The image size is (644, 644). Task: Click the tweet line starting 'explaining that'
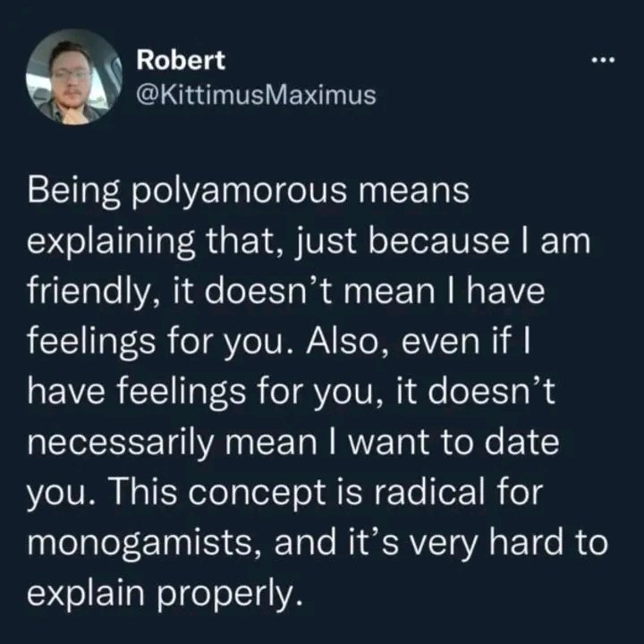309,241
